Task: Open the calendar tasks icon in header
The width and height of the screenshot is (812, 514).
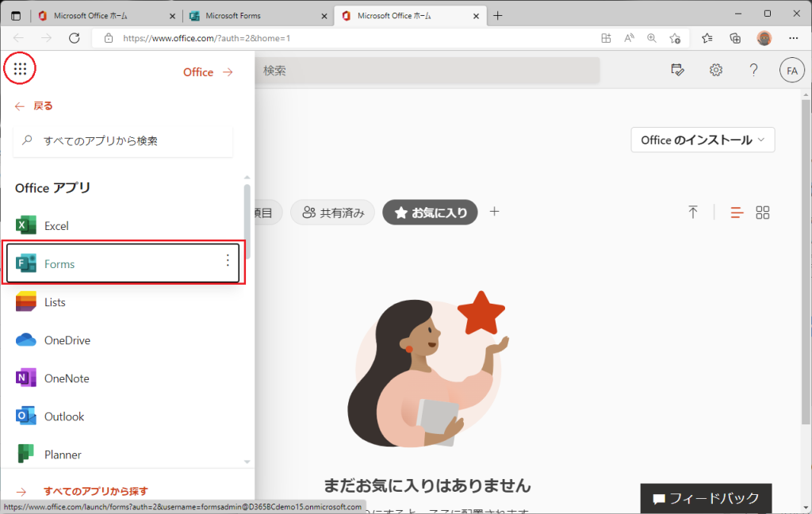Action: (x=677, y=70)
